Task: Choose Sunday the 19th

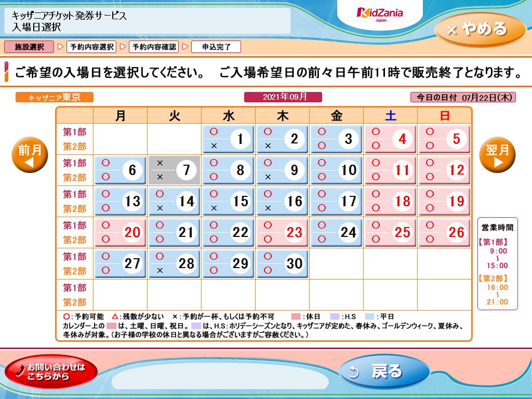Action: pos(445,201)
